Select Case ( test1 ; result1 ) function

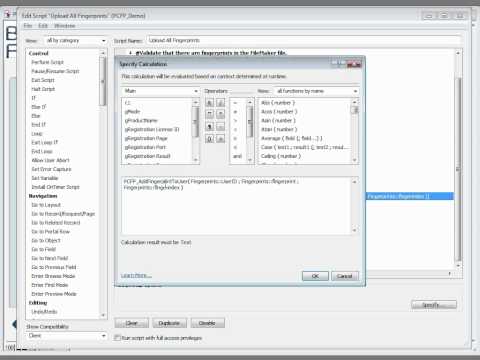point(305,147)
